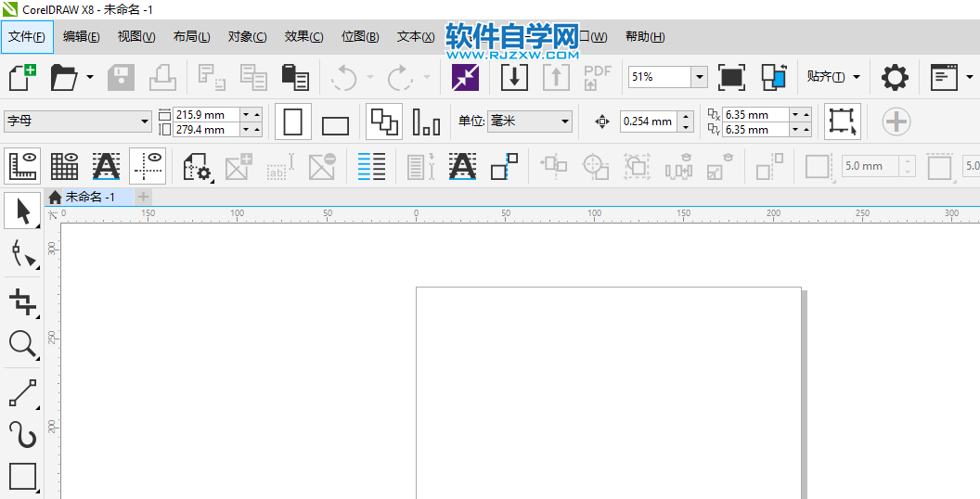The width and height of the screenshot is (980, 499).
Task: Select the line drawing tool
Action: (22, 393)
